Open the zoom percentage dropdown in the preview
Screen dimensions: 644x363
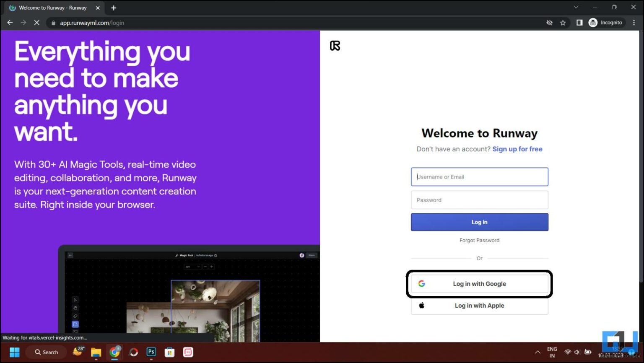click(x=192, y=267)
